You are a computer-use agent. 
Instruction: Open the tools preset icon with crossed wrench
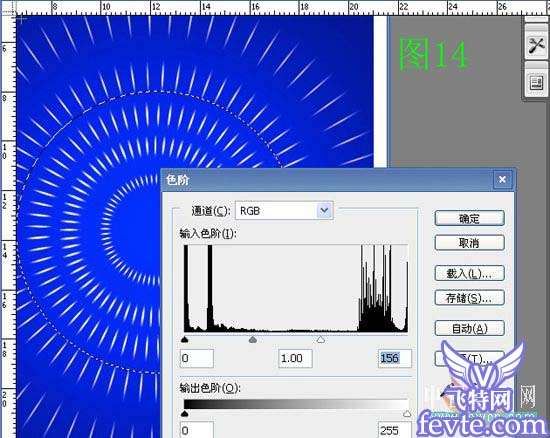tap(536, 45)
